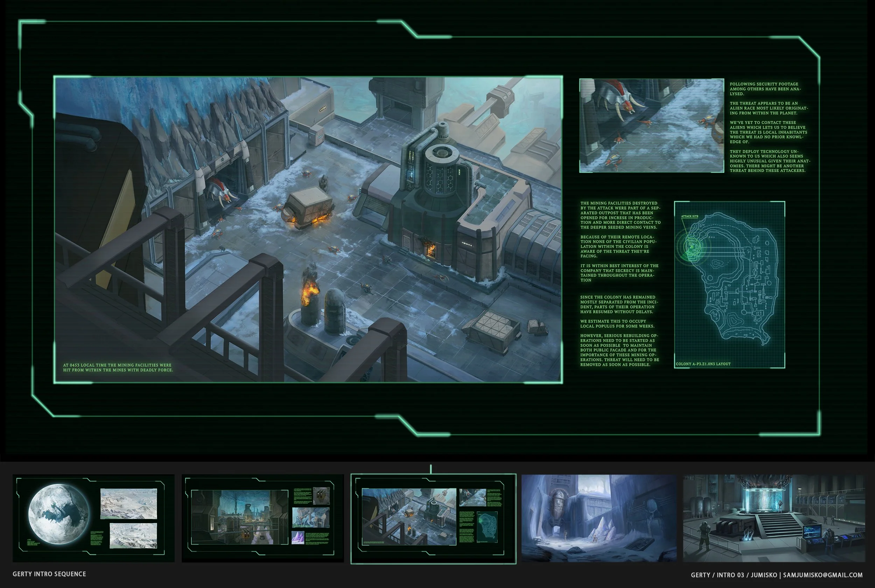Click the Colony A-P3.Z1.0N3 Layout caption
875x588 pixels.
pyautogui.click(x=703, y=364)
